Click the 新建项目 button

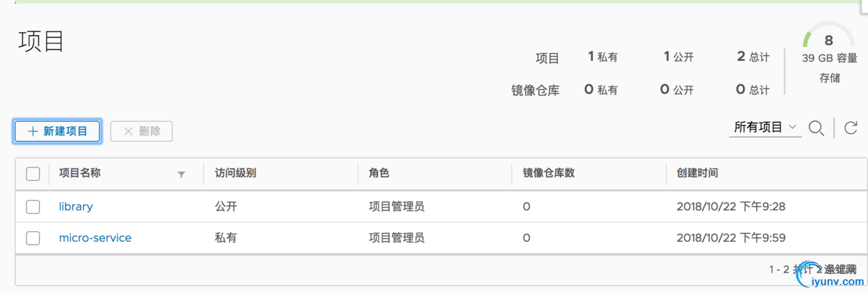tap(57, 131)
